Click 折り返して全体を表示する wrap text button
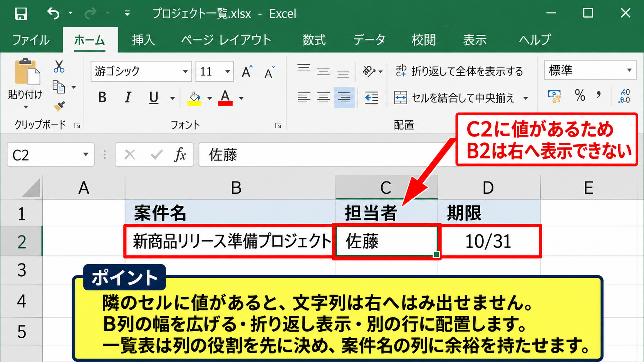This screenshot has height=362, width=644. 459,71
